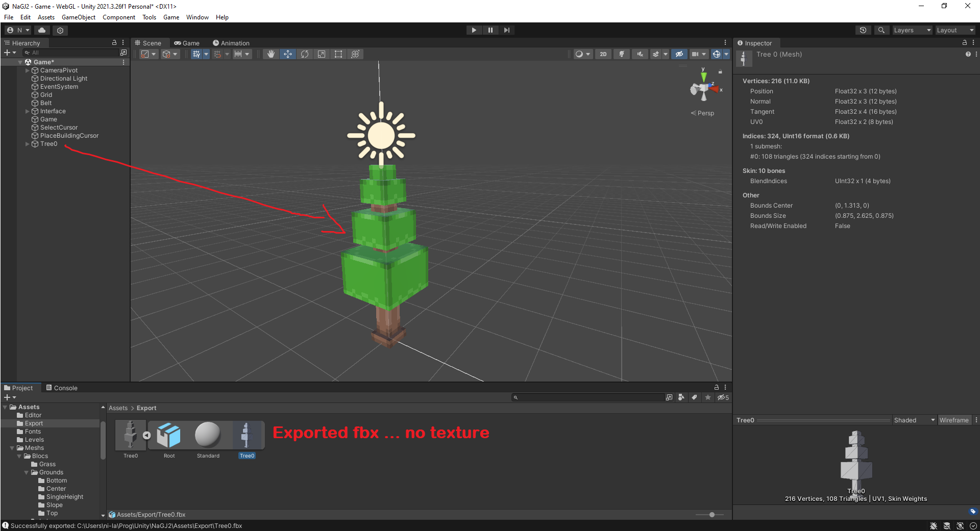Toggle 2D view mode
The width and height of the screenshot is (980, 531).
pos(603,54)
